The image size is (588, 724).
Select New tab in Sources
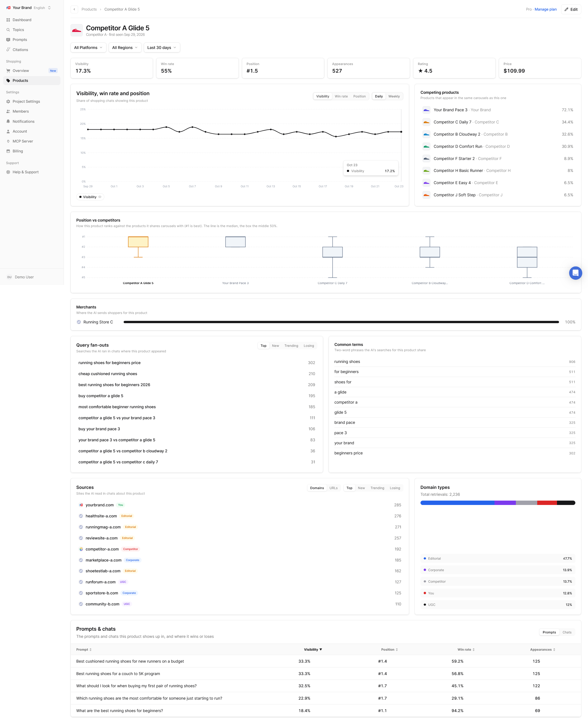pyautogui.click(x=361, y=488)
